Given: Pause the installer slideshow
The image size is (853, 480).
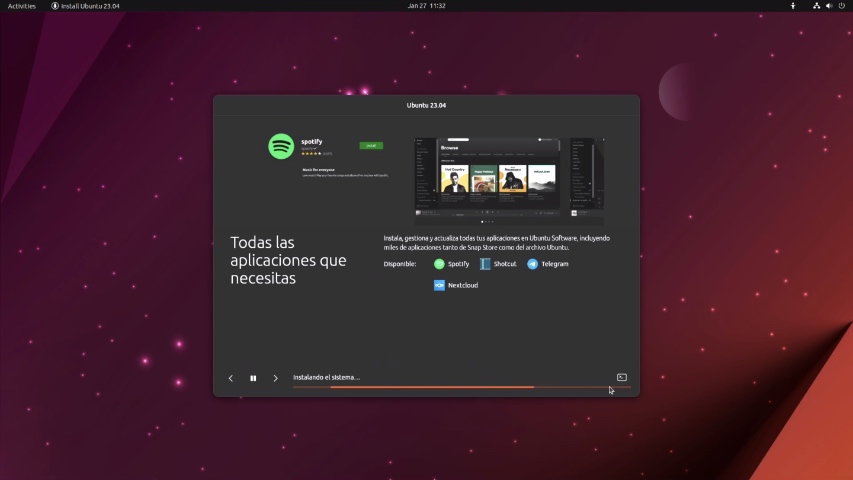Looking at the screenshot, I should point(253,378).
